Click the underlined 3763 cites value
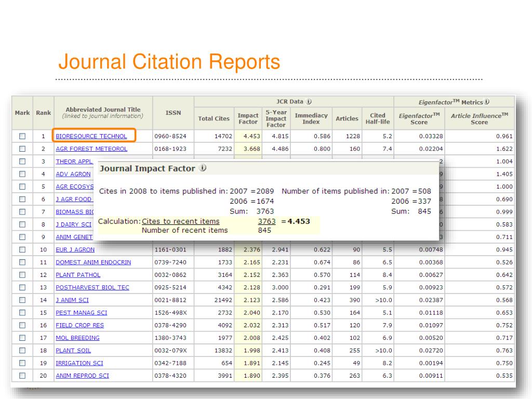The image size is (532, 399). (x=267, y=221)
